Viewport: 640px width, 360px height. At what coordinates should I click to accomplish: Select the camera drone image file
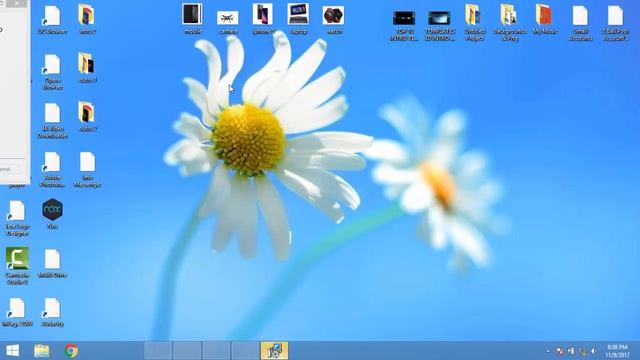click(228, 22)
